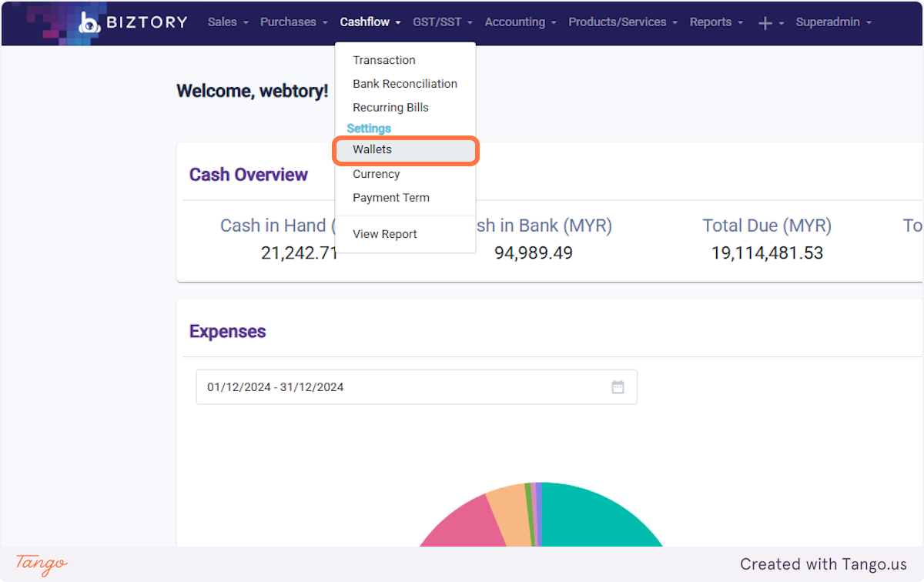Open the Products/Services menu
Viewport: 924px width, 582px height.
click(623, 22)
